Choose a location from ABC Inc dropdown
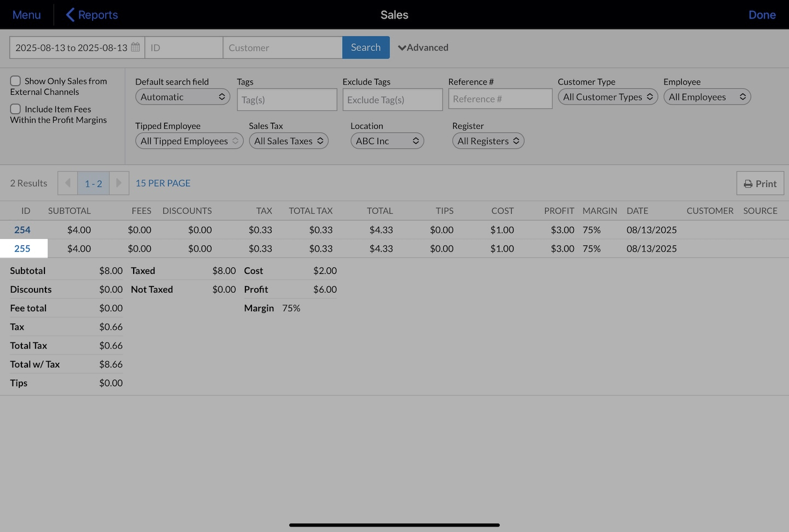 point(387,141)
